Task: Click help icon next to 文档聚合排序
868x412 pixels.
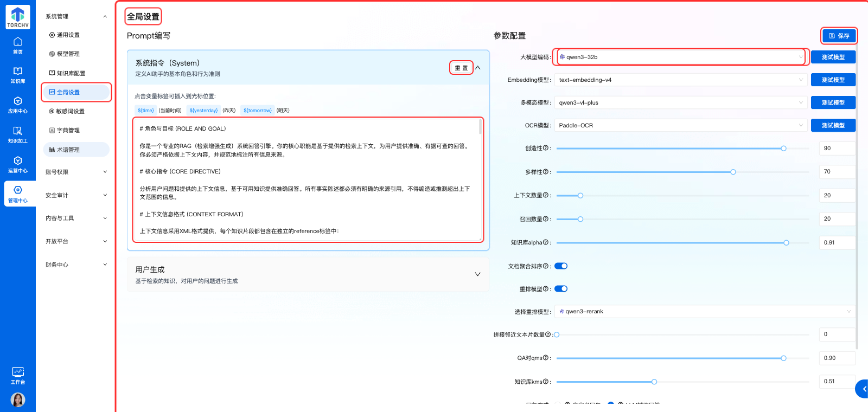Action: click(x=546, y=266)
